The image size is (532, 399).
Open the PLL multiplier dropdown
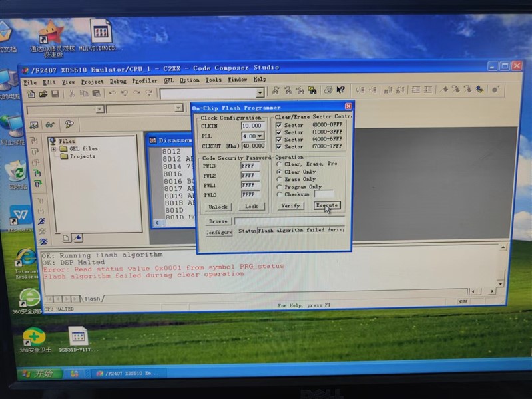point(260,136)
